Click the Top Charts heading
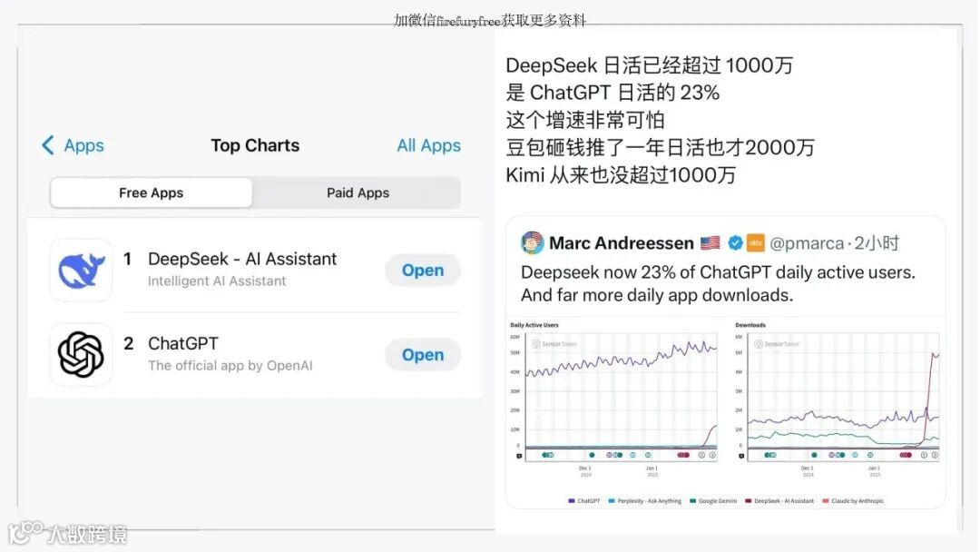 point(255,145)
